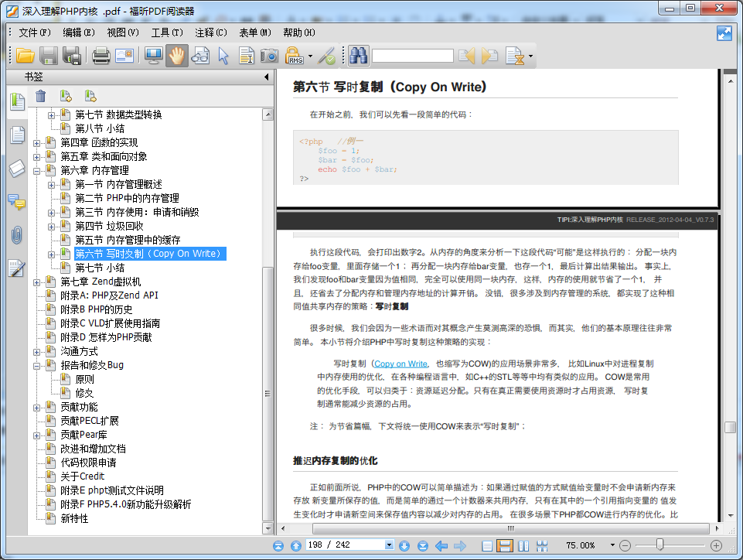Viewport: 743px width, 560px height.
Task: Expand the 第四章 函数的实现 node
Action: coord(36,143)
